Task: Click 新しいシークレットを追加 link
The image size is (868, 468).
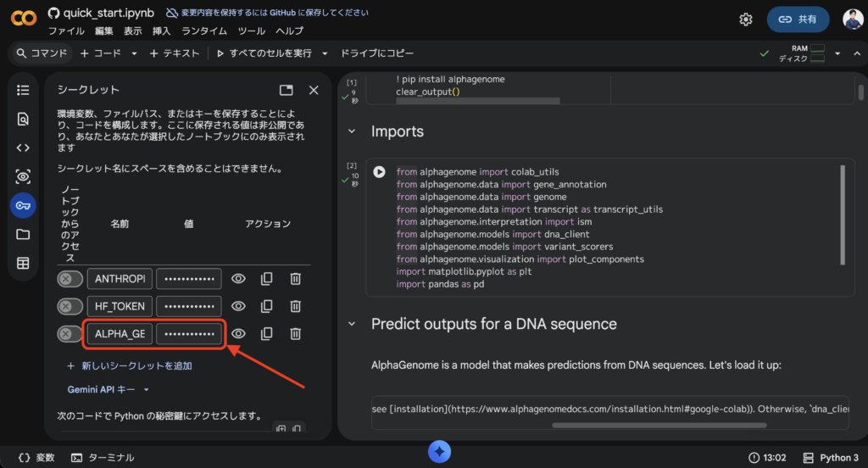Action: 129,366
